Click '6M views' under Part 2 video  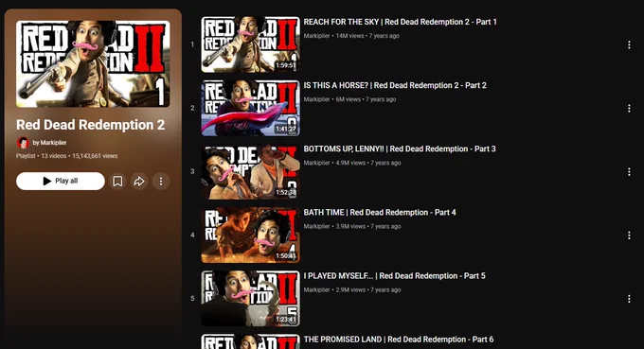click(349, 99)
